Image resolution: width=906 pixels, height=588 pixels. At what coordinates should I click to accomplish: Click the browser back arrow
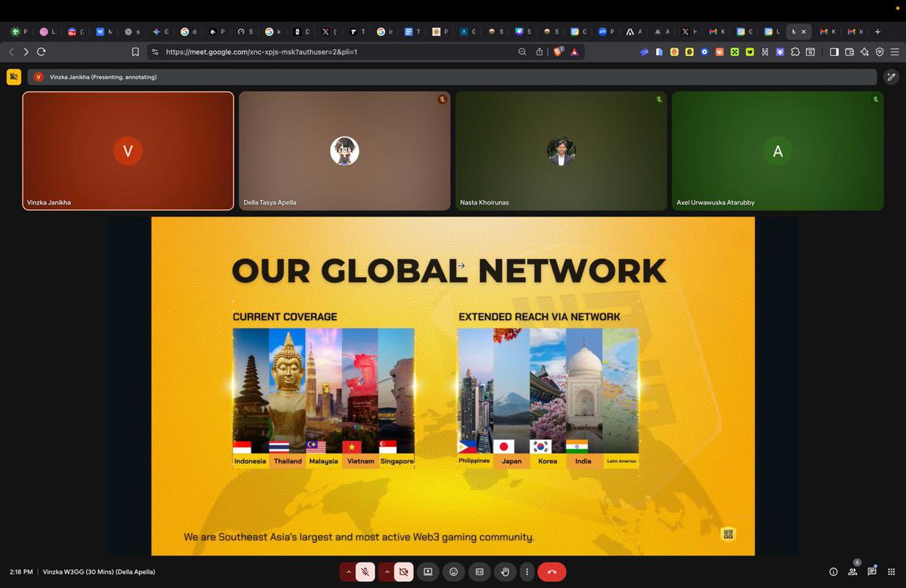(11, 51)
